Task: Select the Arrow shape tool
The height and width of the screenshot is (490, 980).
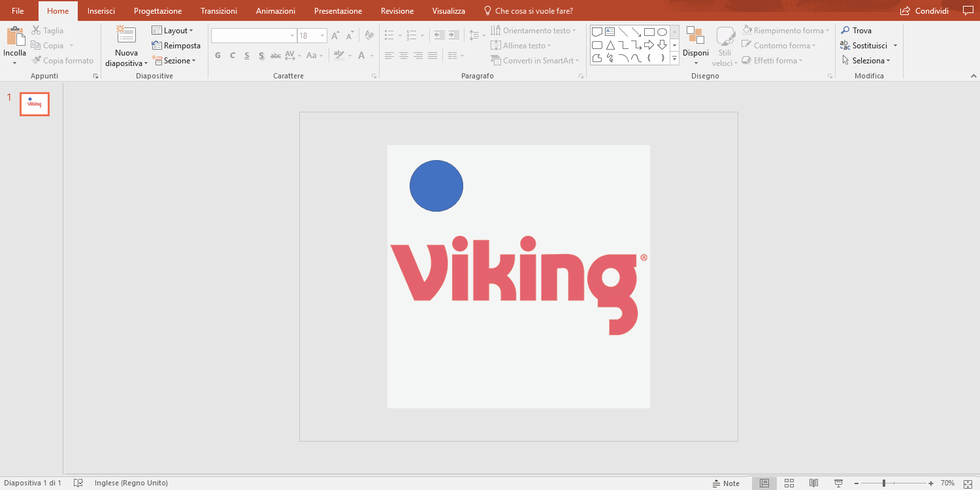Action: pyautogui.click(x=635, y=31)
